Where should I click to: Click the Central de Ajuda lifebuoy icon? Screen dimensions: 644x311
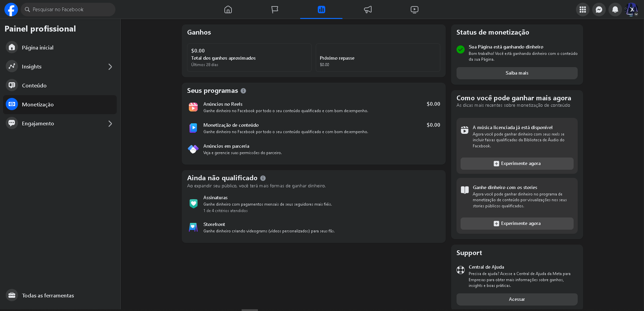(461, 270)
